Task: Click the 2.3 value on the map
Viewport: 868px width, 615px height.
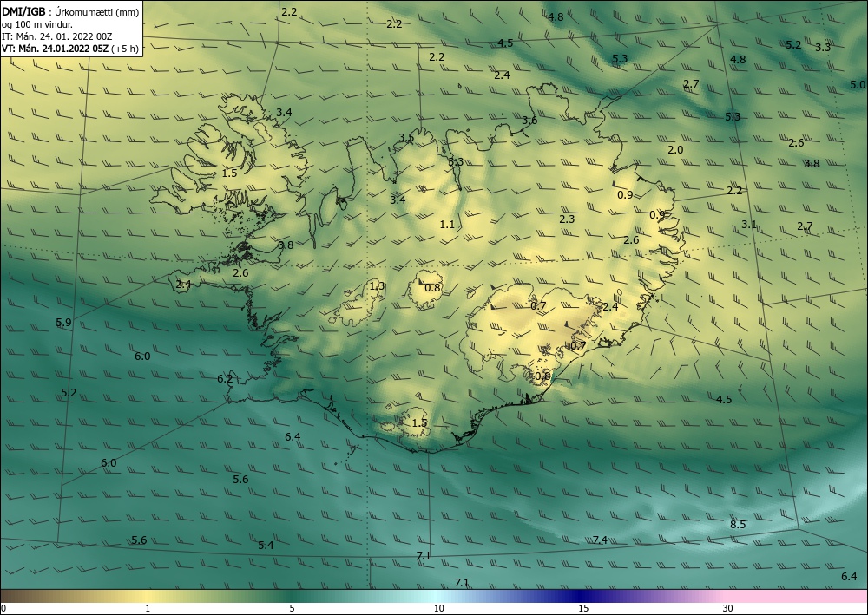Action: (567, 219)
